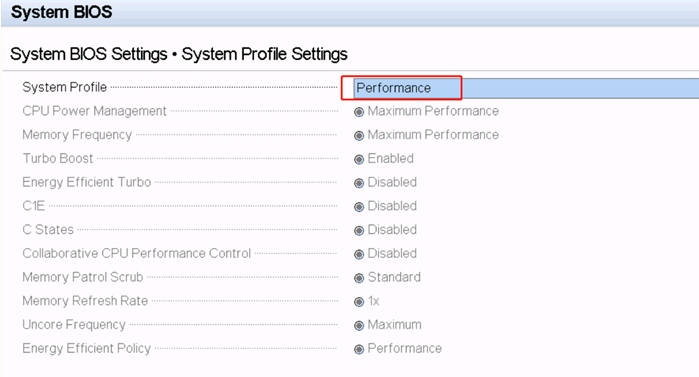699x377 pixels.
Task: Open the System Profile Performance dropdown
Action: [526, 88]
